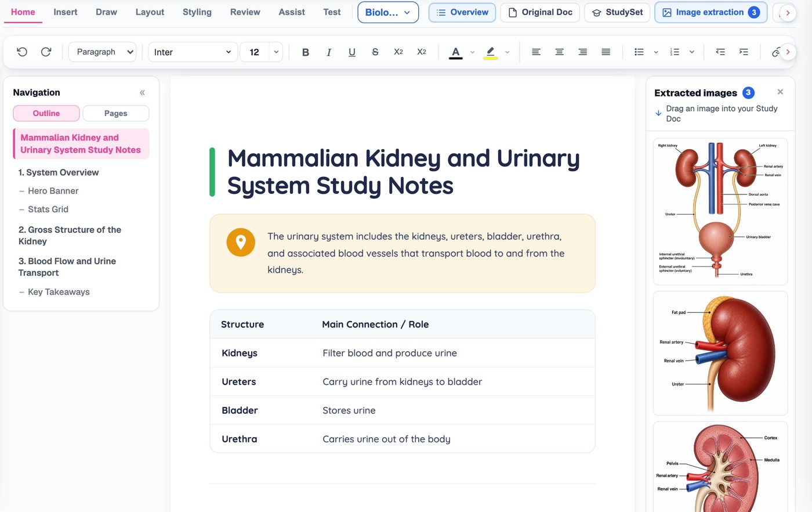Switch to the Layout tab
812x512 pixels.
click(150, 12)
